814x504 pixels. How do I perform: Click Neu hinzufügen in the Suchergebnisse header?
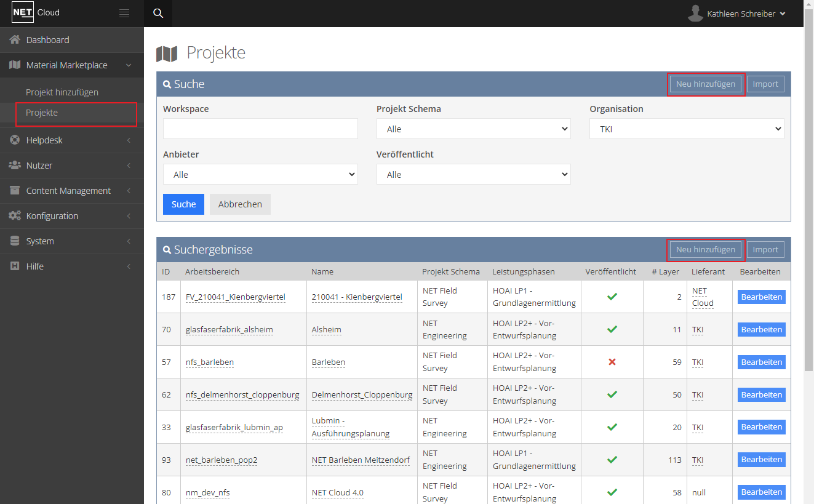[706, 250]
